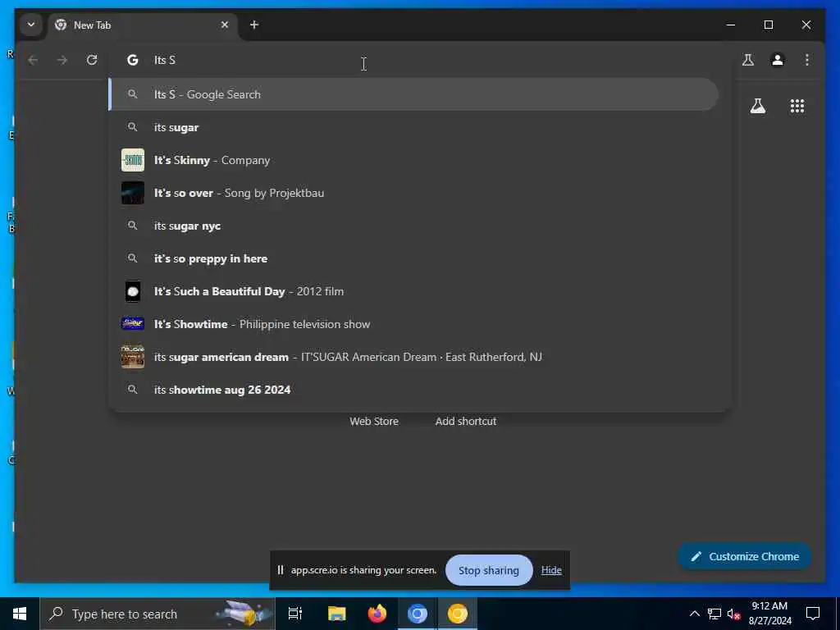The height and width of the screenshot is (630, 840).
Task: Choose 'Its S - Google Search' suggestion
Action: coord(413,94)
